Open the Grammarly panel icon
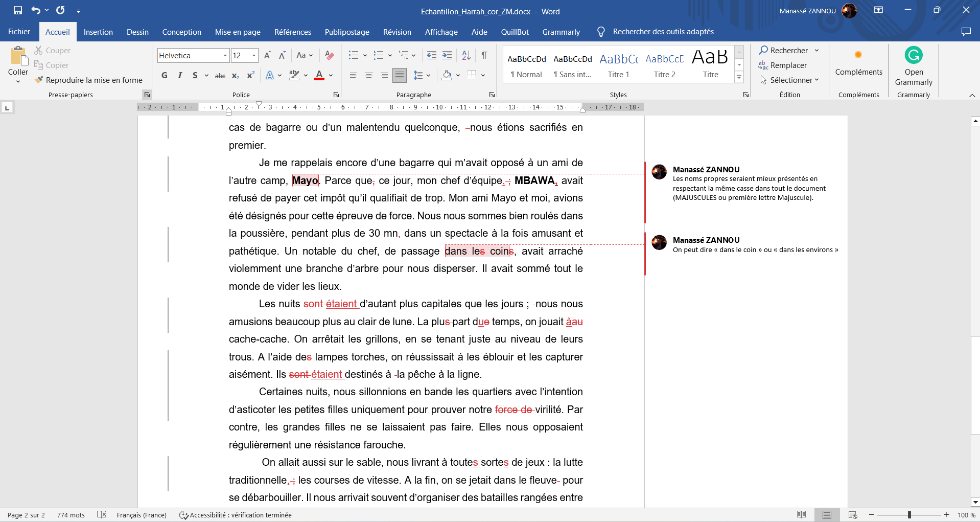This screenshot has height=522, width=980. [x=913, y=55]
